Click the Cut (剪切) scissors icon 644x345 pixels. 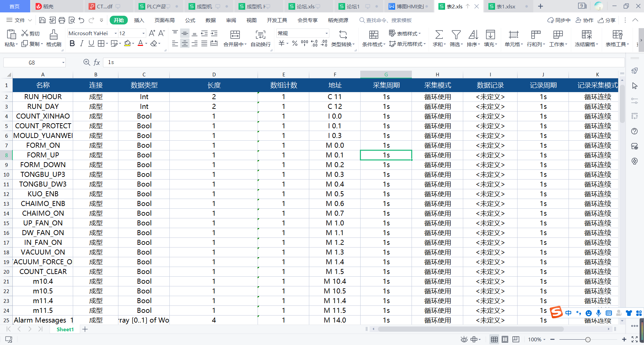click(x=24, y=33)
